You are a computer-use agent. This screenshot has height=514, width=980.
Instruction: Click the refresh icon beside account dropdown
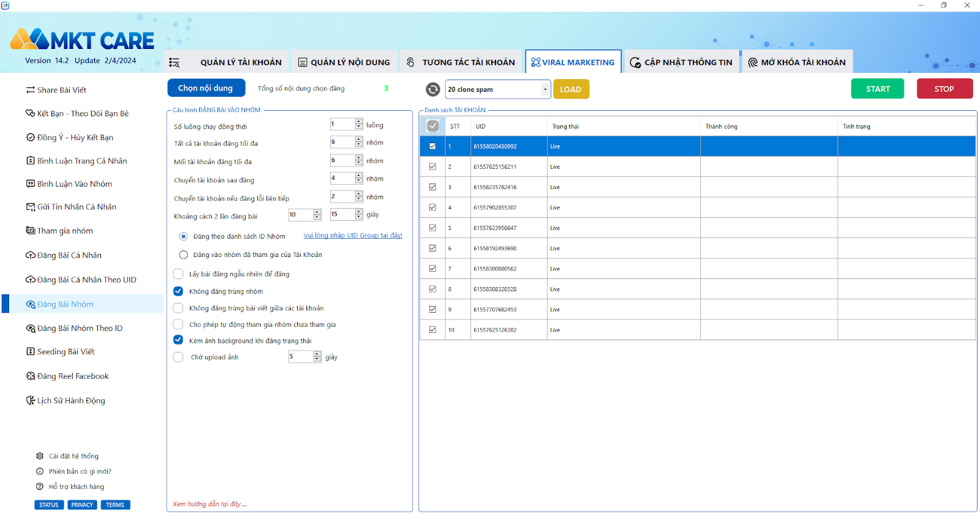432,89
